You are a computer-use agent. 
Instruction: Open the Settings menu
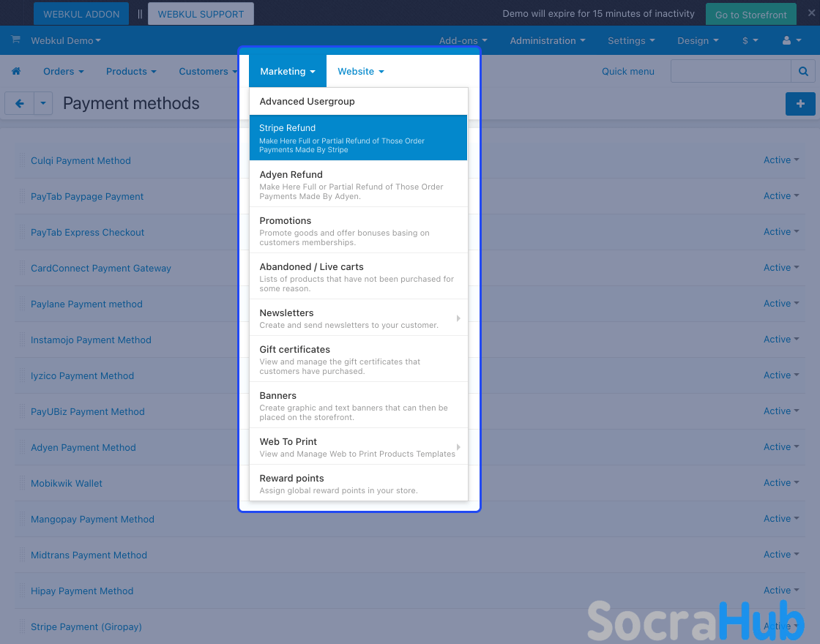[x=631, y=40]
